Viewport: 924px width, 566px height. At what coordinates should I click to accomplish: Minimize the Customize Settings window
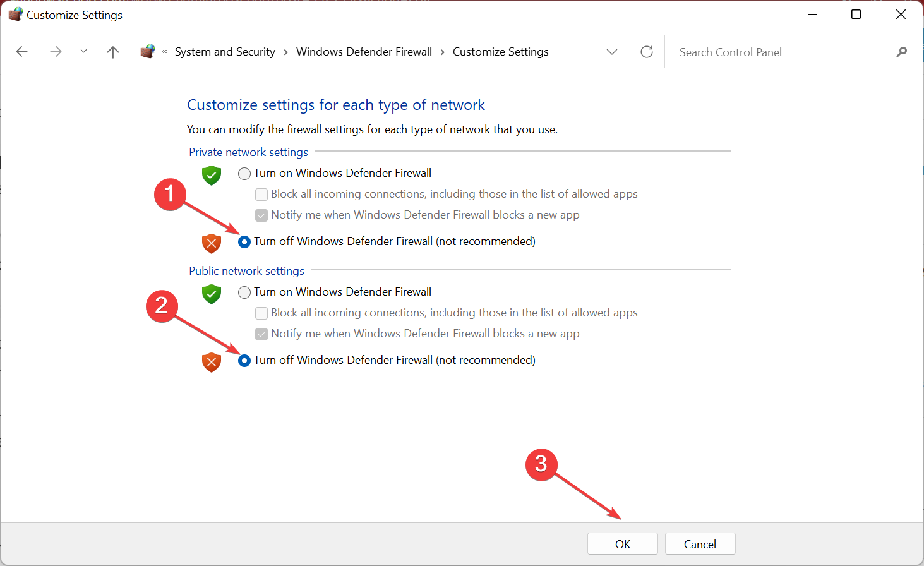813,14
